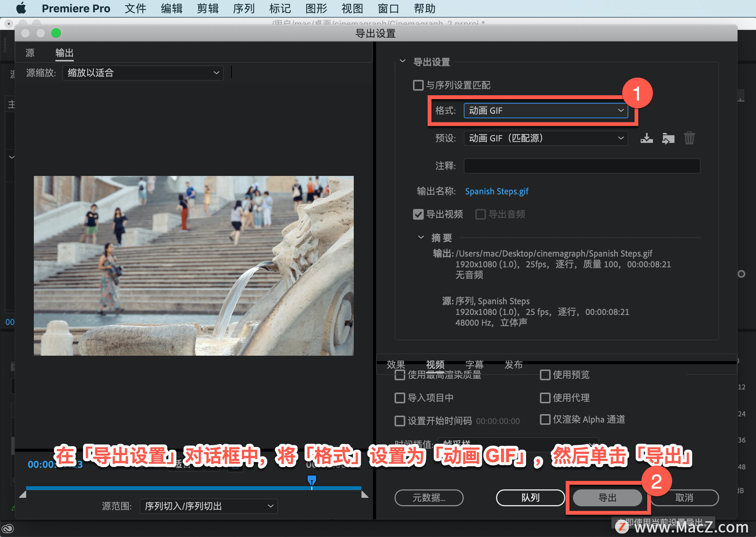Click the current timecode display
The height and width of the screenshot is (537, 756).
coord(55,464)
